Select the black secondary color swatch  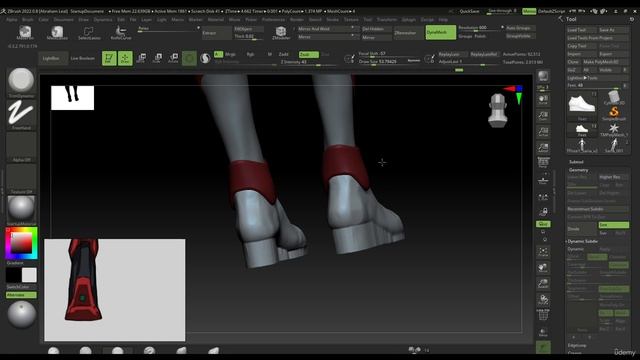(13, 275)
